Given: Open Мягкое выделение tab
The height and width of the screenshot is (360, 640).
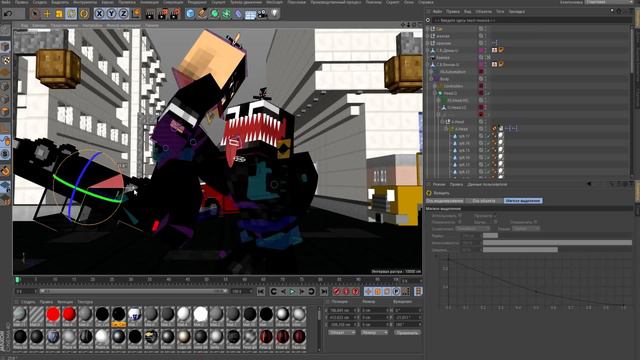Looking at the screenshot, I should (523, 201).
